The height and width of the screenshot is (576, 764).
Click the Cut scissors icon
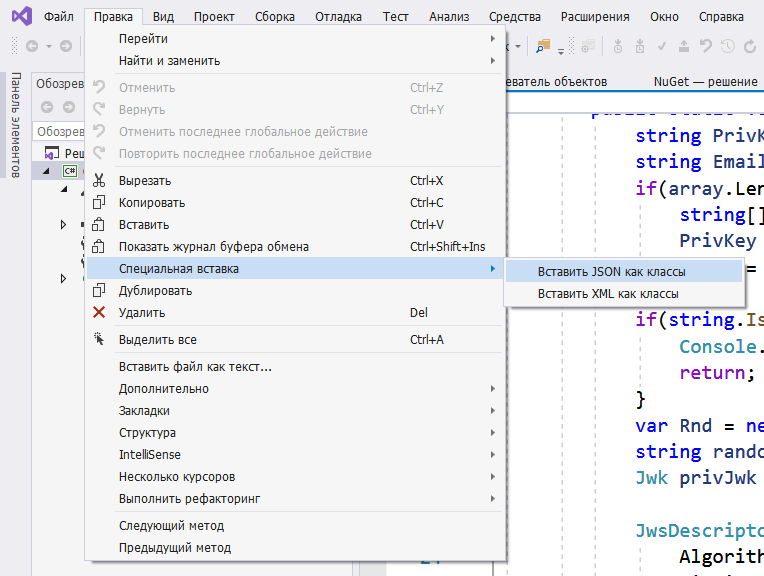click(x=98, y=181)
